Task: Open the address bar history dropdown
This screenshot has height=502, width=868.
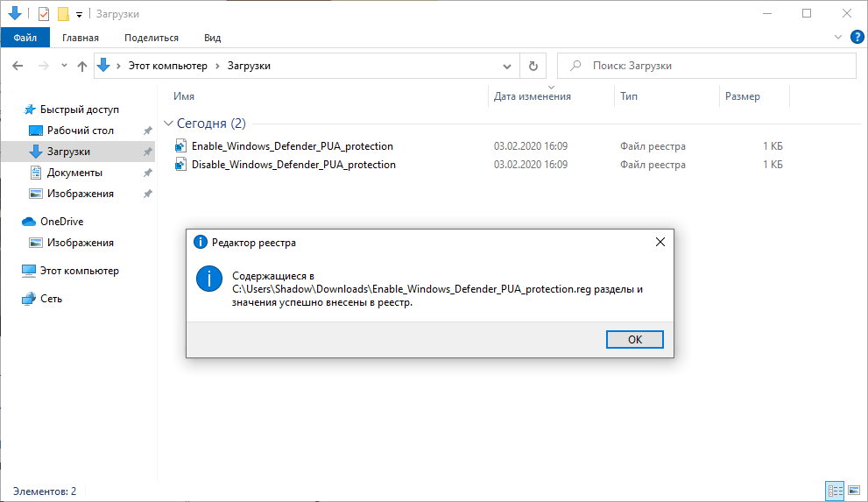Action: 507,66
